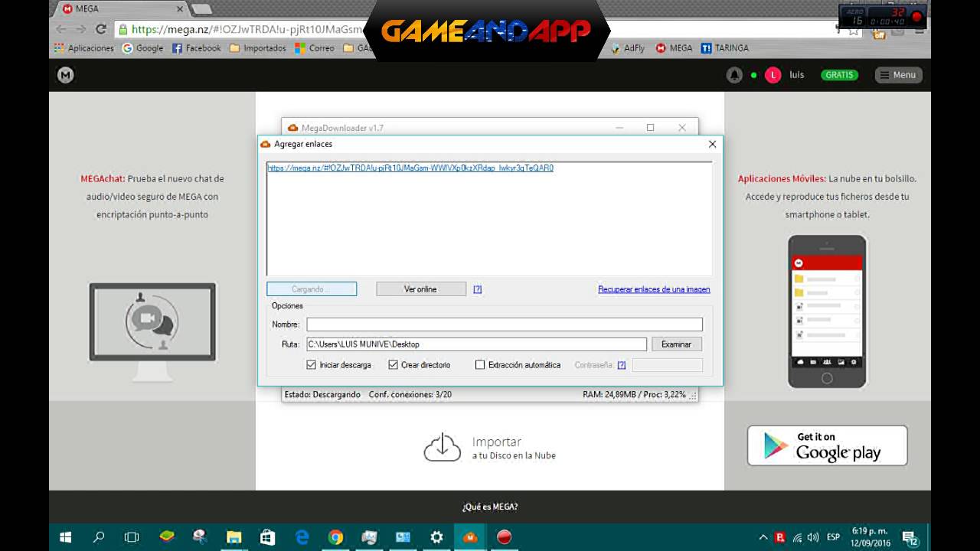
Task: Click the smartphone app preview image
Action: coord(827,311)
